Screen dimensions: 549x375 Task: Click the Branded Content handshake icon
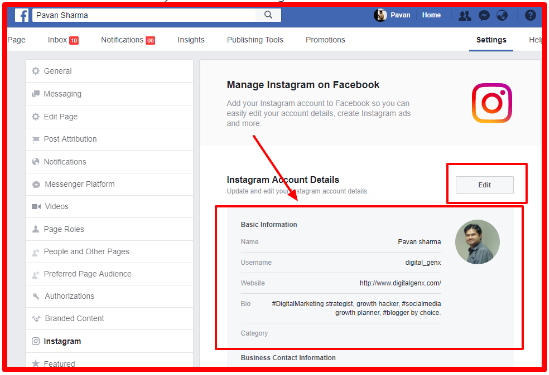tap(36, 319)
